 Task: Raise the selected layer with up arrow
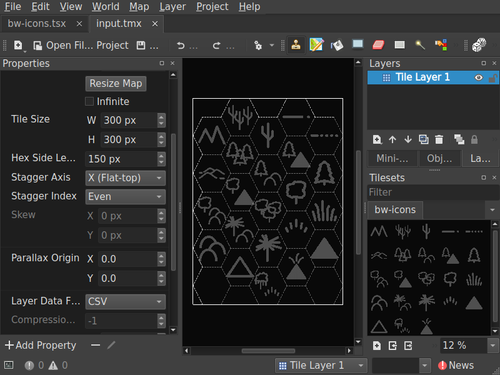pos(392,139)
